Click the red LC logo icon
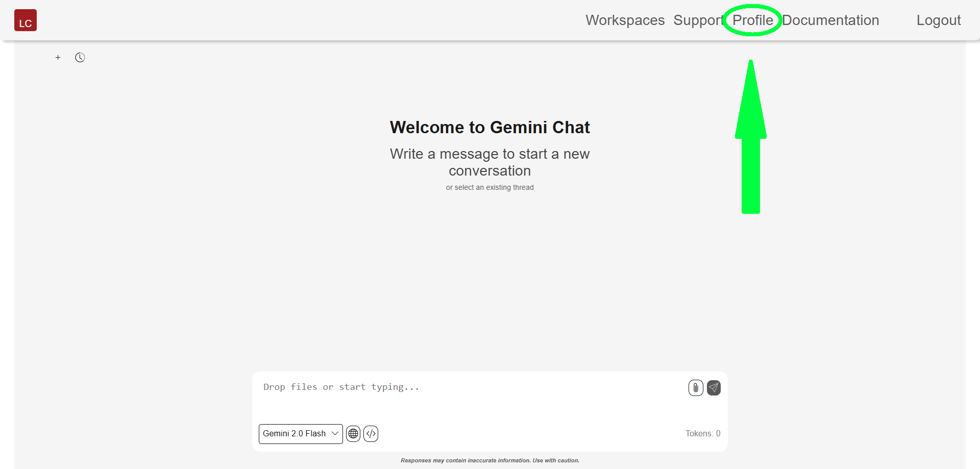The width and height of the screenshot is (980, 469). pyautogui.click(x=26, y=20)
